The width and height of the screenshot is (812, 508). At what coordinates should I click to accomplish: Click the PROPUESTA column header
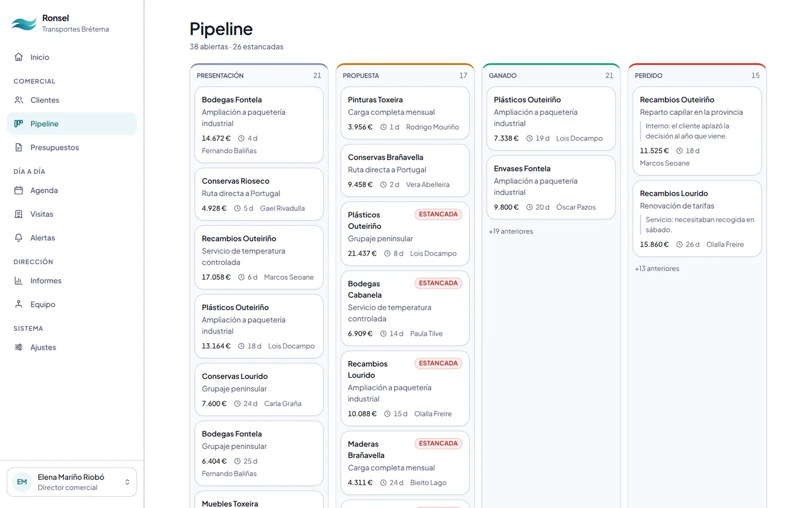(x=361, y=76)
